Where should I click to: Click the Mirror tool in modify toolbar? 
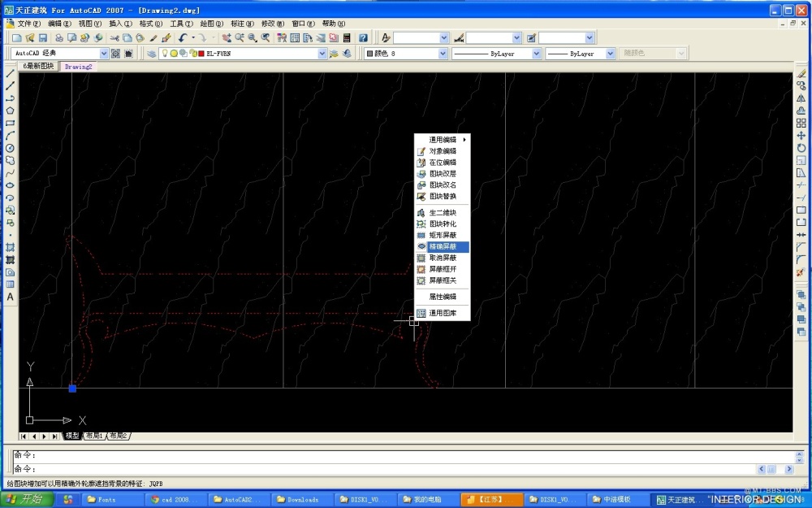[x=801, y=98]
